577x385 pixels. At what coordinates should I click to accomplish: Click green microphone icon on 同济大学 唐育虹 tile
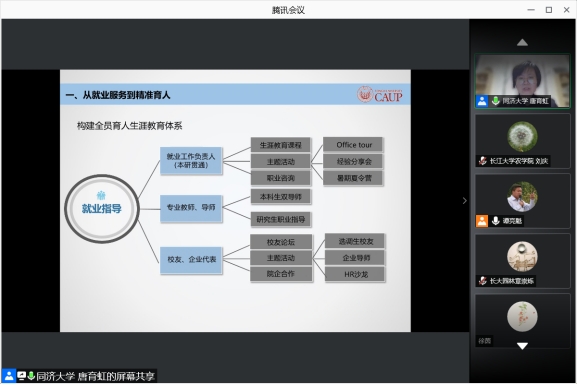tap(496, 101)
